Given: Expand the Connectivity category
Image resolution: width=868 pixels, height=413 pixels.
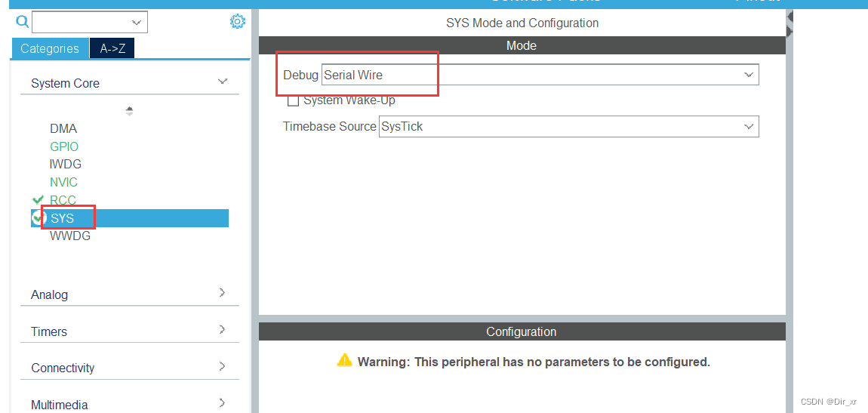Looking at the screenshot, I should coord(222,366).
